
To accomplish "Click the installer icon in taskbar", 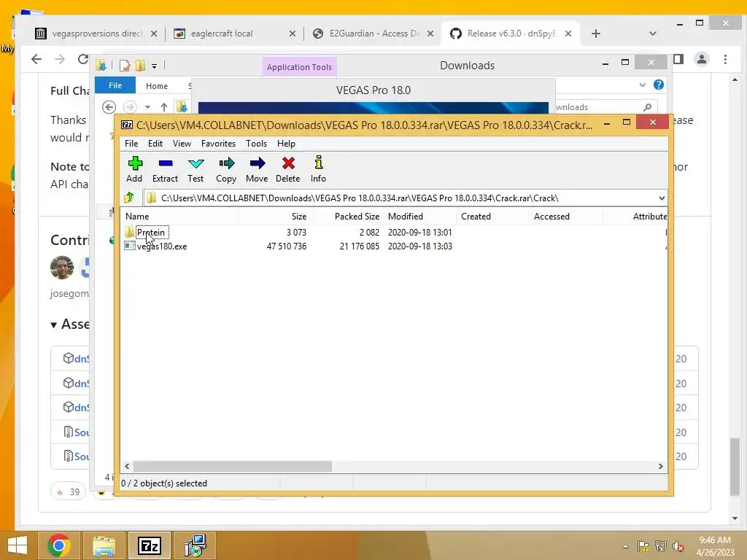I will pos(195,545).
